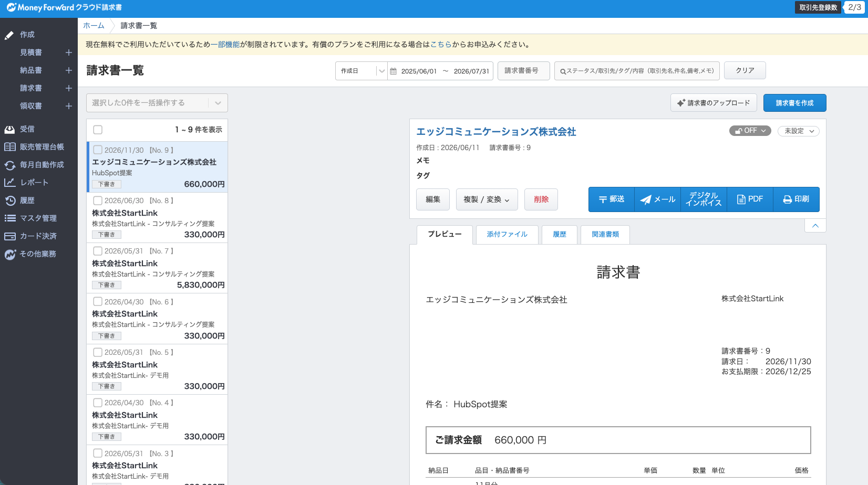The height and width of the screenshot is (485, 868).
Task: Click the Money Forward logo icon
Action: (11, 7)
